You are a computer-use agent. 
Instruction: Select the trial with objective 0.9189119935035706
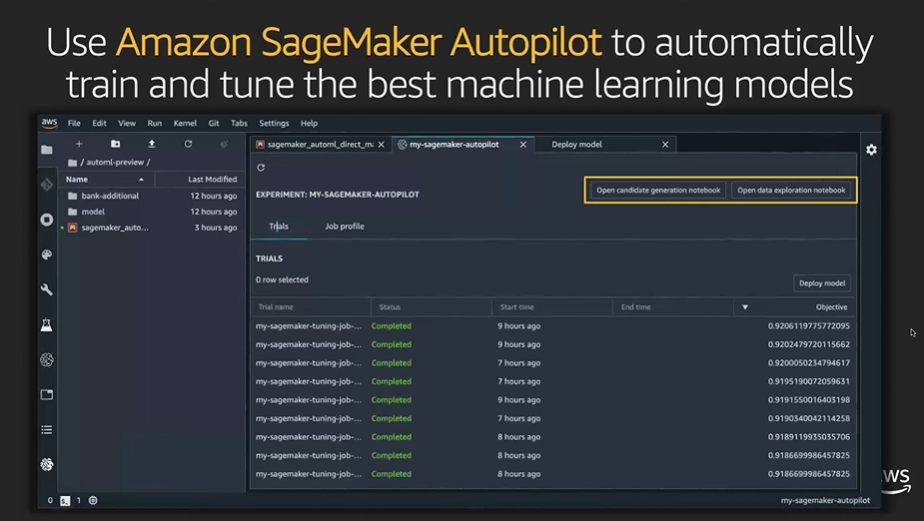[x=553, y=437]
